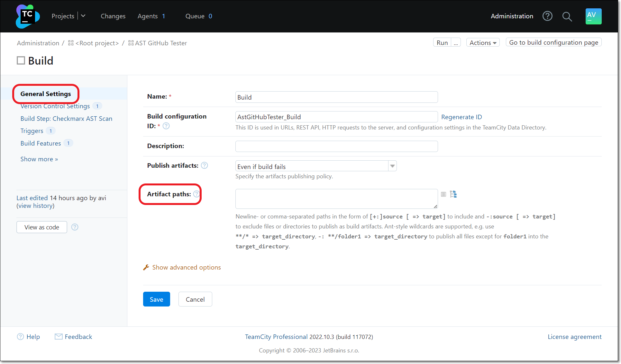Open Root project breadcrumb link
The image size is (621, 364).
click(97, 43)
